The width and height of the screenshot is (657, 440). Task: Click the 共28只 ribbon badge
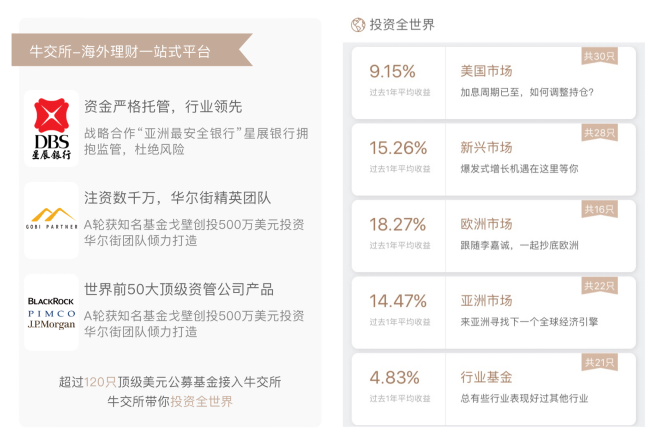coord(599,133)
